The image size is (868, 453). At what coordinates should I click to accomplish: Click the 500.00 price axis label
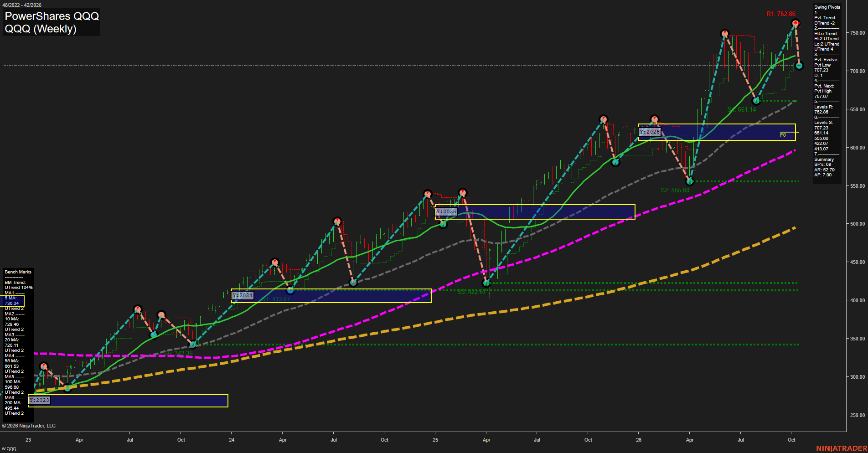(x=858, y=224)
